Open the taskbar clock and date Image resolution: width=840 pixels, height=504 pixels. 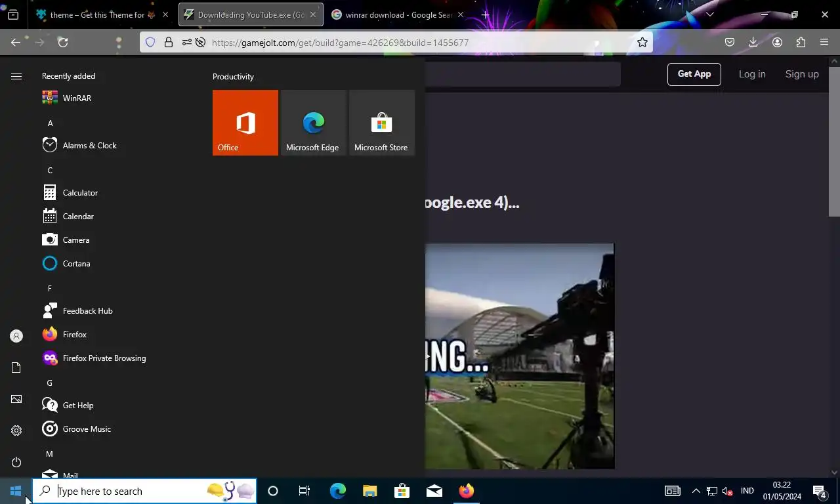tap(782, 491)
